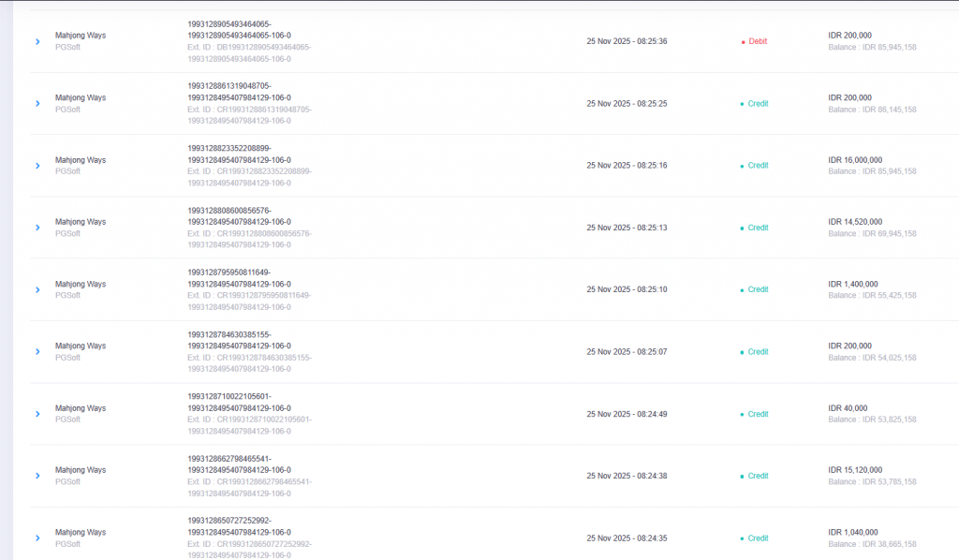
Task: Expand the 08:24:35 transaction row
Action: point(37,538)
